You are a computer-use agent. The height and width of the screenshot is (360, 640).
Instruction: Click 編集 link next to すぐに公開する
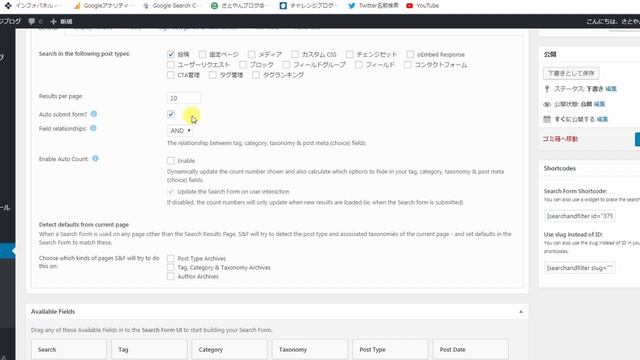tap(602, 119)
